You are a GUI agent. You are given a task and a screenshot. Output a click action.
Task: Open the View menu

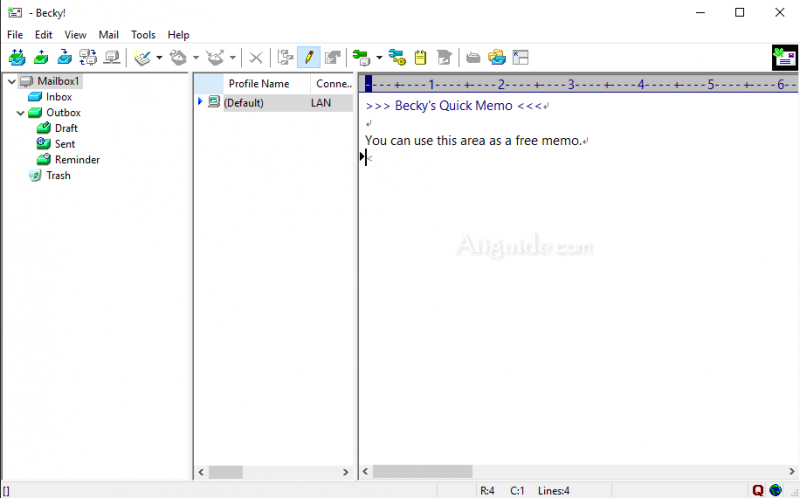[x=75, y=35]
